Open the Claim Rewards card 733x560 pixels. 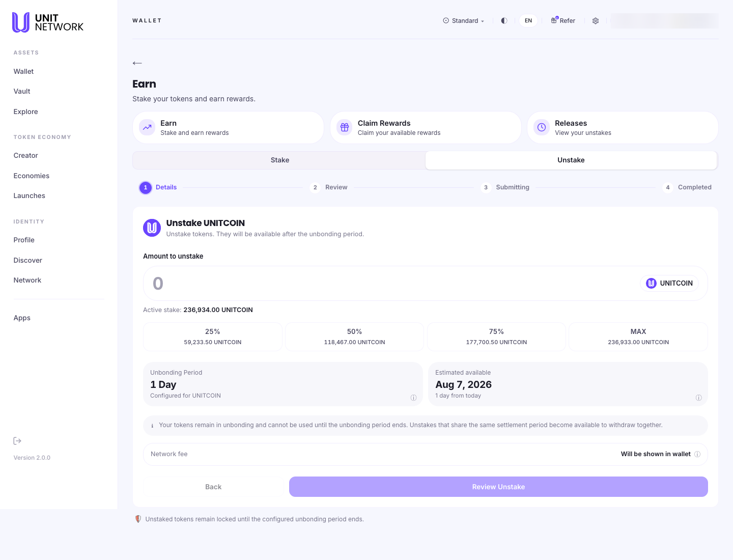426,127
